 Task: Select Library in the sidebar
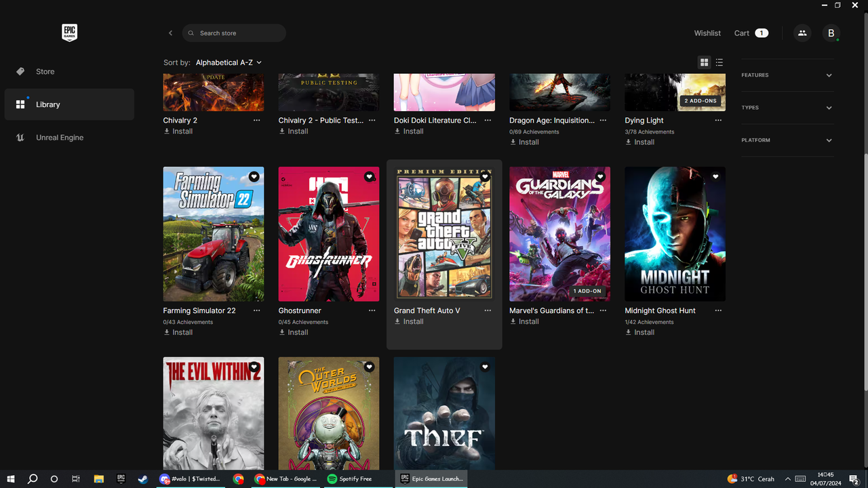coord(69,104)
